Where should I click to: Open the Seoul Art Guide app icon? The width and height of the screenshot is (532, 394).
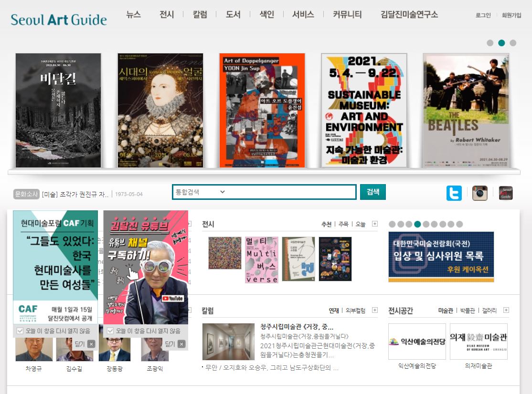click(x=506, y=193)
